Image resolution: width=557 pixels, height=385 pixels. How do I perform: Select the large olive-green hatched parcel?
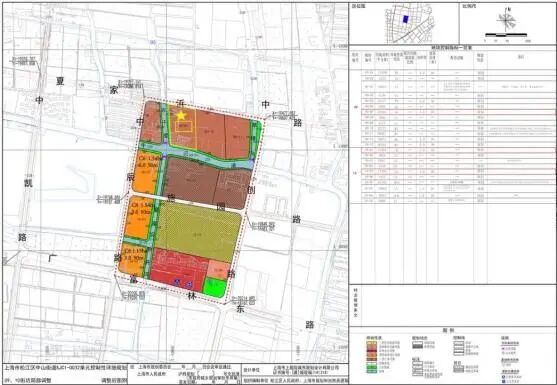[x=199, y=231]
